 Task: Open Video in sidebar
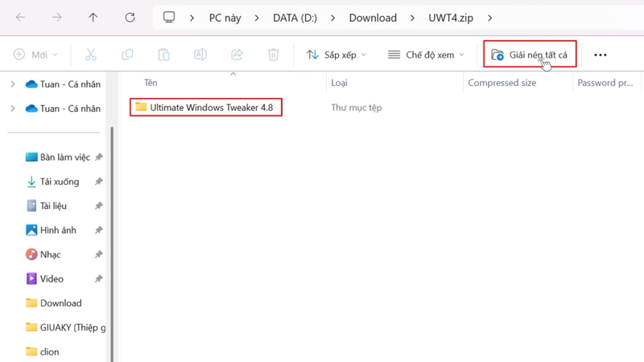click(44, 278)
